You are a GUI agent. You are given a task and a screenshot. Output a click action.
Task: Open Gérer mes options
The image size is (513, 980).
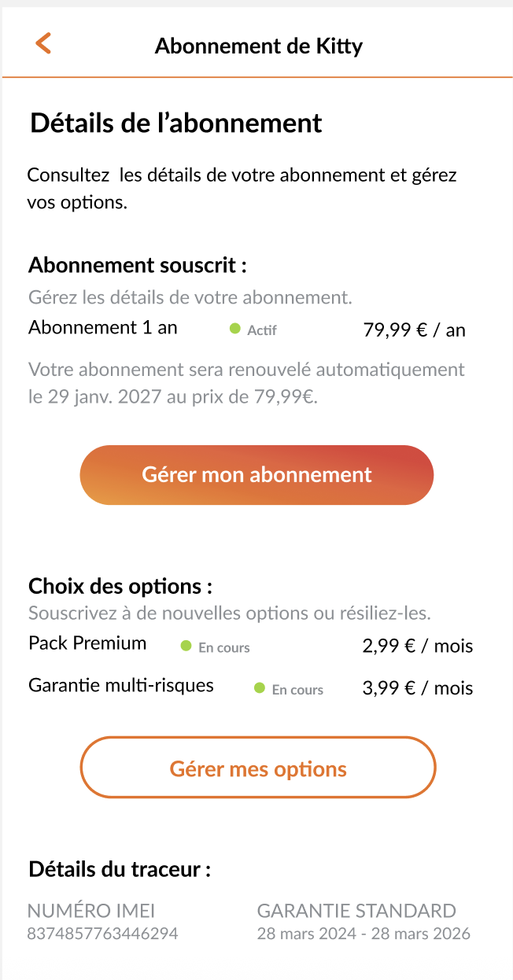[258, 768]
